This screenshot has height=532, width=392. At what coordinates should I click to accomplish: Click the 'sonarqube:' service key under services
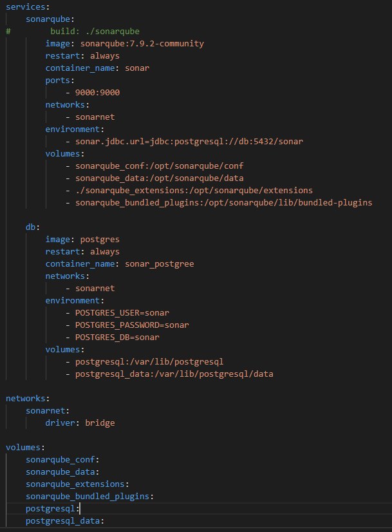tap(50, 19)
